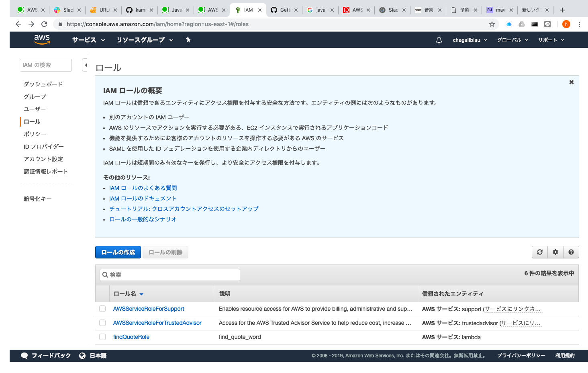Open table settings gear icon
The height and width of the screenshot is (373, 588).
pos(555,252)
